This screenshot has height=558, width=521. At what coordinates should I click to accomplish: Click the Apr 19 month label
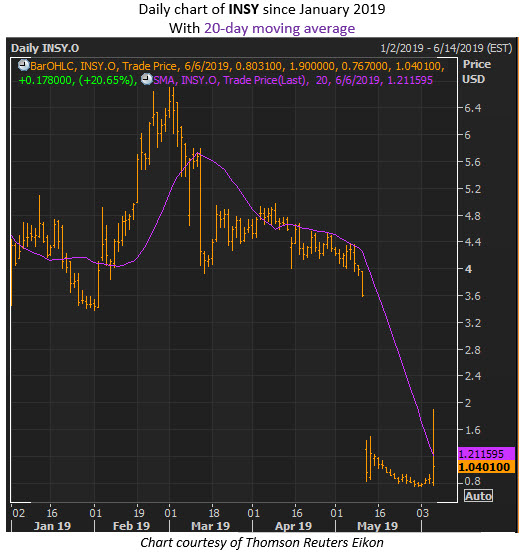pyautogui.click(x=294, y=526)
